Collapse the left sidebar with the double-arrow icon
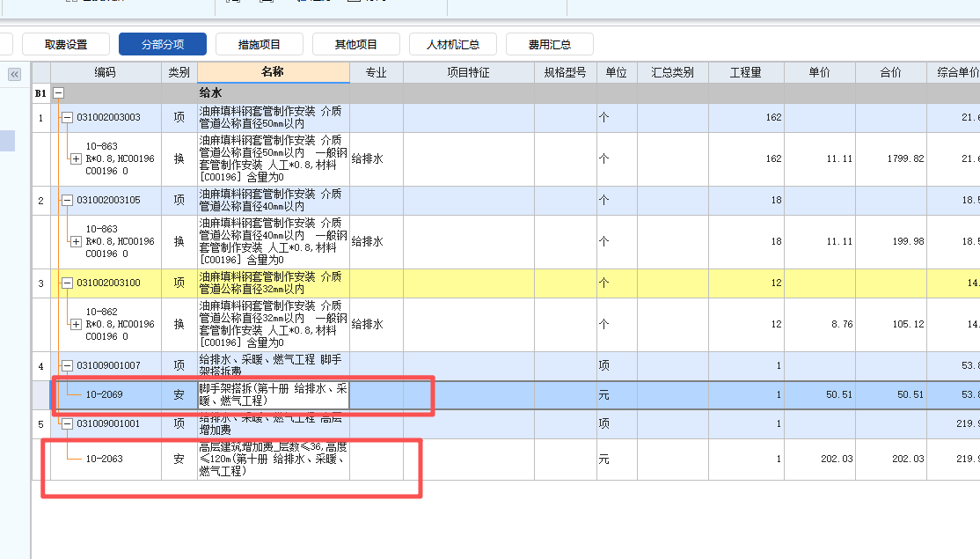Image resolution: width=980 pixels, height=559 pixels. pos(14,75)
